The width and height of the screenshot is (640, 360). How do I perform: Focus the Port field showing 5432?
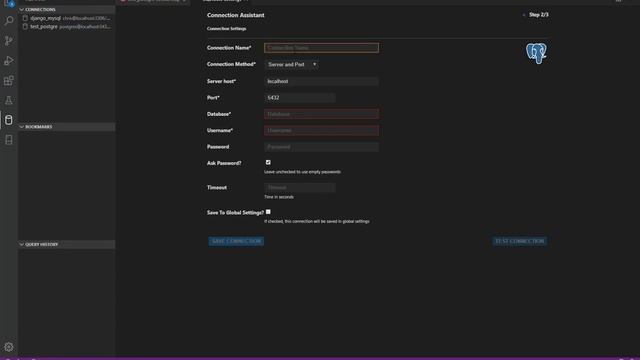point(300,98)
